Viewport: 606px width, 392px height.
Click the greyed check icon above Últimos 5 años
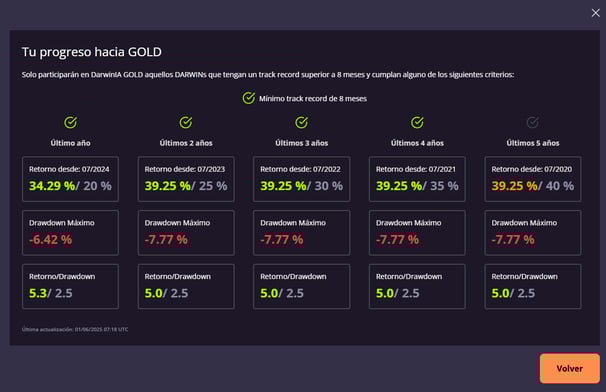[533, 123]
